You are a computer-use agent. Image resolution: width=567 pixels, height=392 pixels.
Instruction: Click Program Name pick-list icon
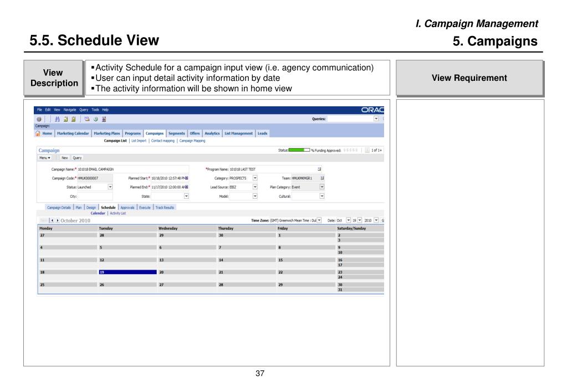click(319, 169)
